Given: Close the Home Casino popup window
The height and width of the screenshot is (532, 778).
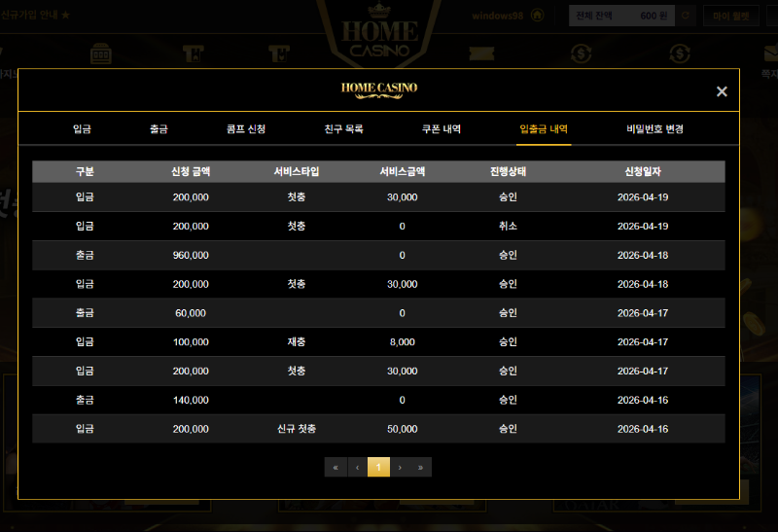Looking at the screenshot, I should point(722,91).
